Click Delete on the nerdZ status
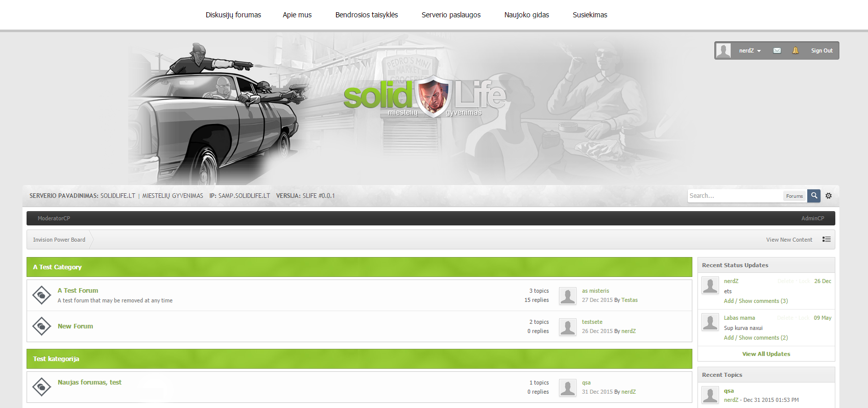 785,281
